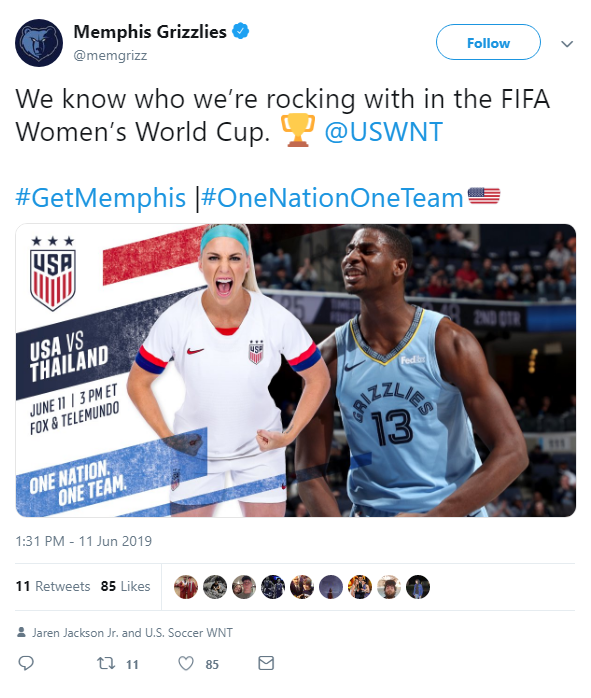Open the @USWNT mention link
Viewport: 591px width, 698px height.
[x=383, y=132]
